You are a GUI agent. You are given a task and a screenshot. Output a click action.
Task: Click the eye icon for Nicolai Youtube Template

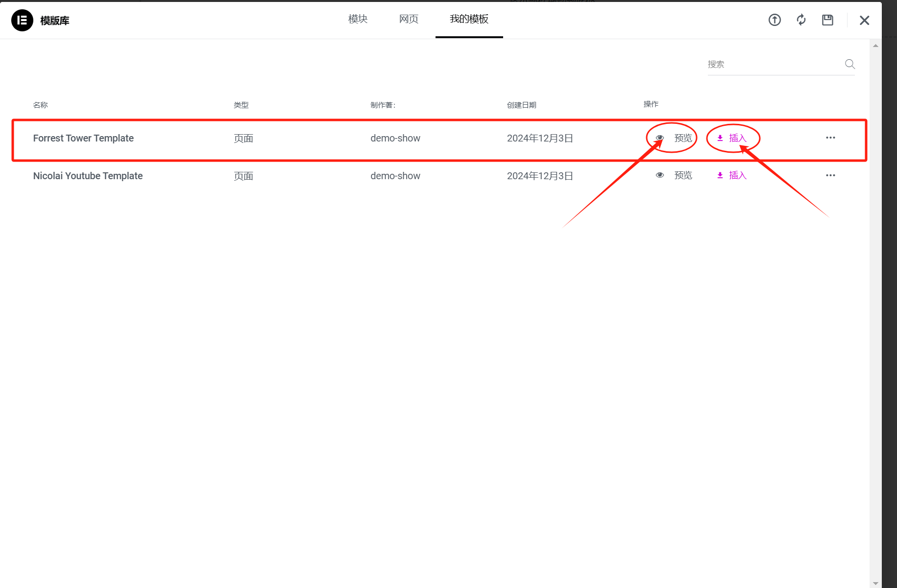click(x=659, y=175)
